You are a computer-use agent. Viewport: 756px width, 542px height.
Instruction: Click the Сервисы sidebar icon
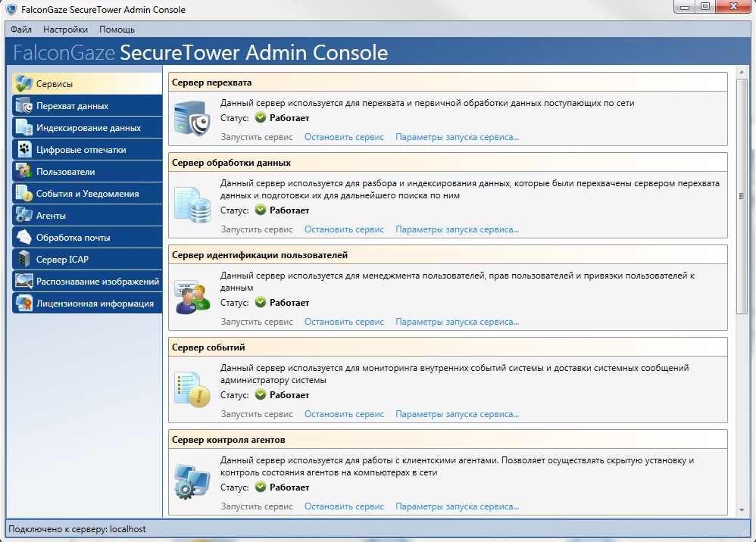pos(23,83)
